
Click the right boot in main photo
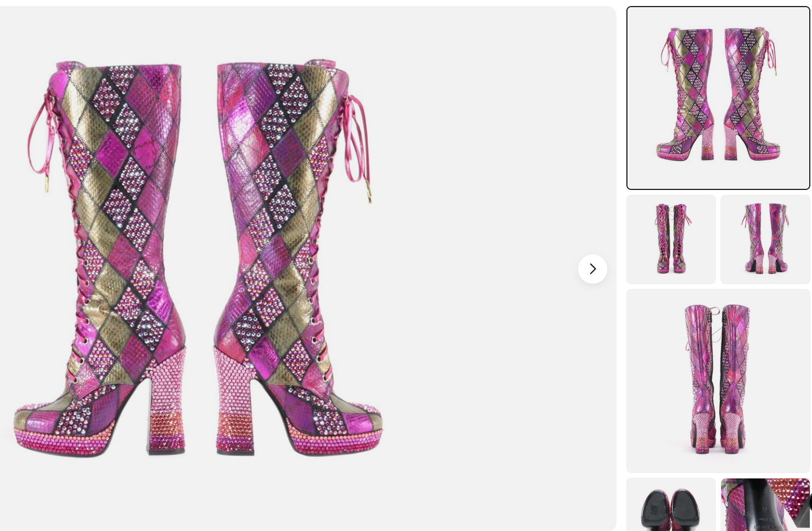pyautogui.click(x=298, y=257)
